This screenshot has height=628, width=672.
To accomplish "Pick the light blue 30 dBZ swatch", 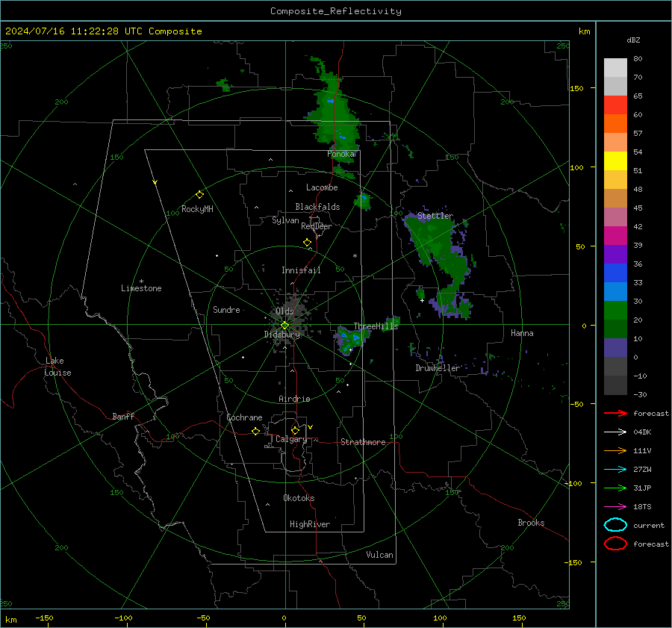I will (615, 292).
